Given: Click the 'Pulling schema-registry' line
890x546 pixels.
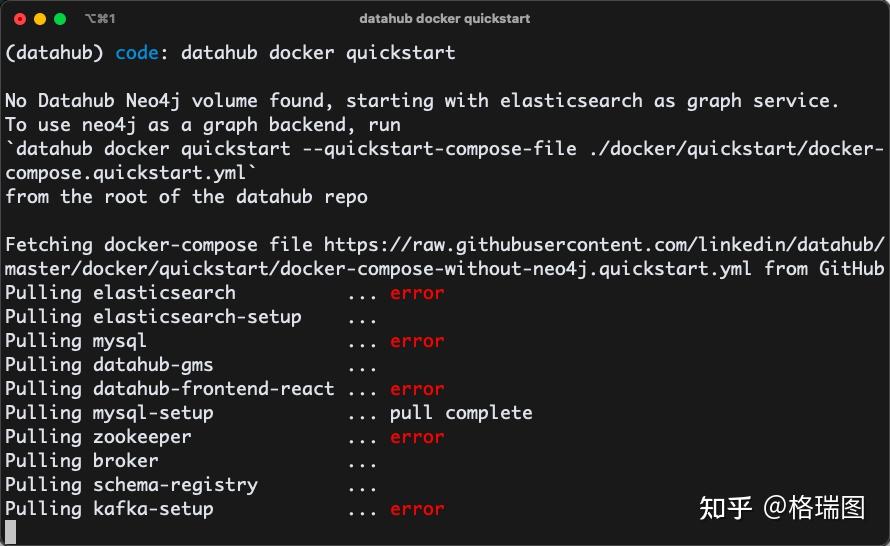Looking at the screenshot, I should 131,485.
